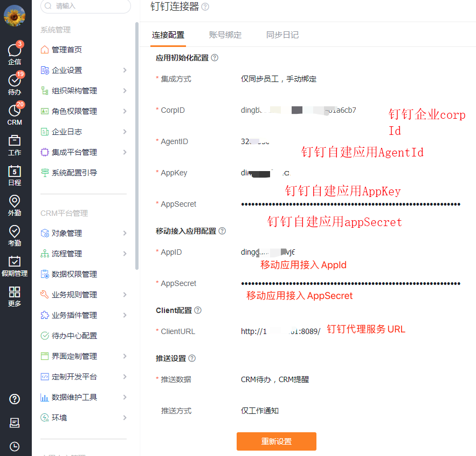Switch to the 账号绑定 tab

225,35
